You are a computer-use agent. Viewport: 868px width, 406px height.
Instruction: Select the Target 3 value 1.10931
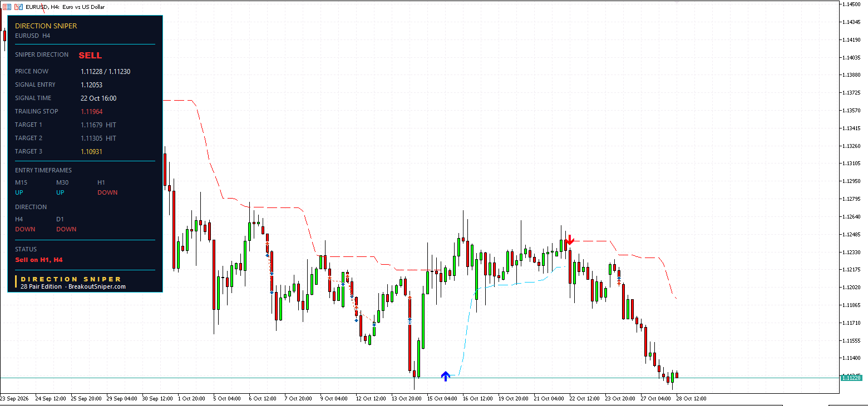click(91, 151)
